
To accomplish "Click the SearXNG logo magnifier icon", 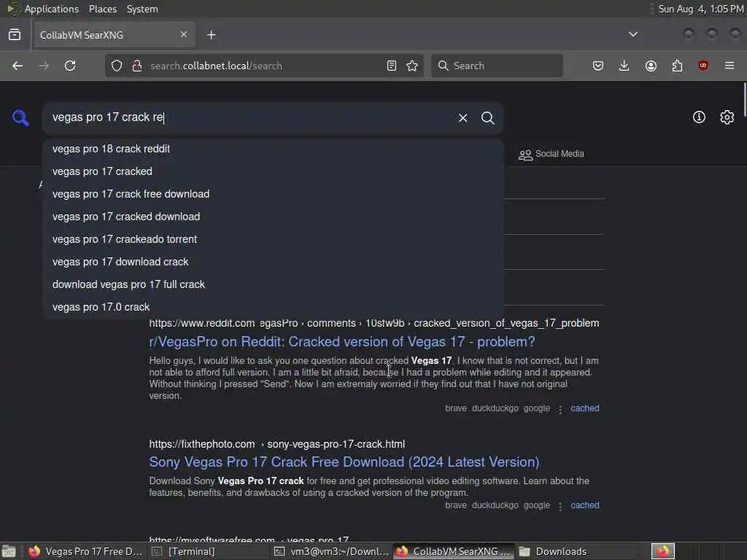I will coord(20,117).
